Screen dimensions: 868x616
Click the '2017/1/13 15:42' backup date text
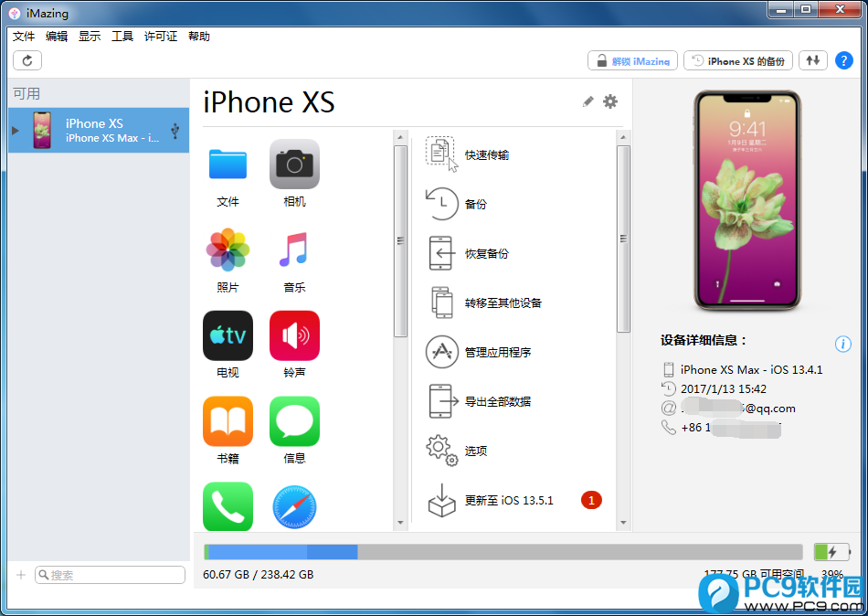point(724,388)
